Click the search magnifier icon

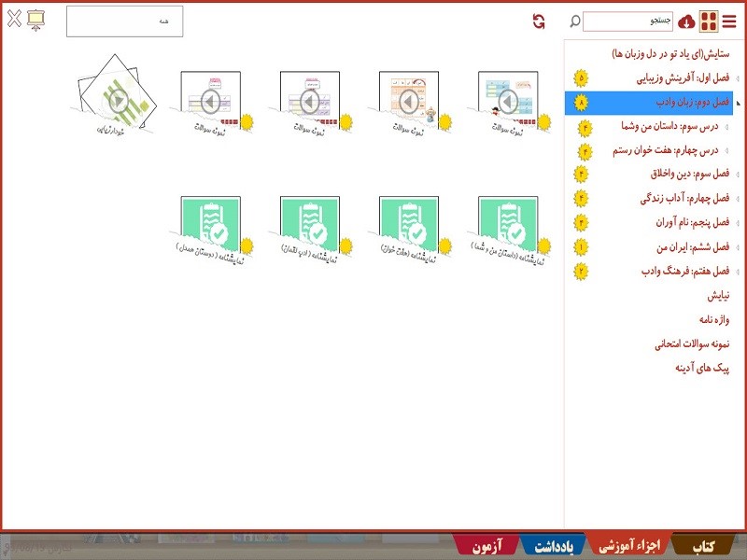click(573, 21)
